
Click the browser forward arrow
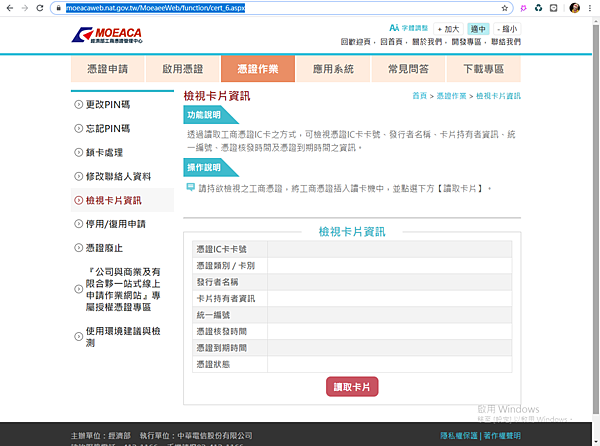(25, 8)
